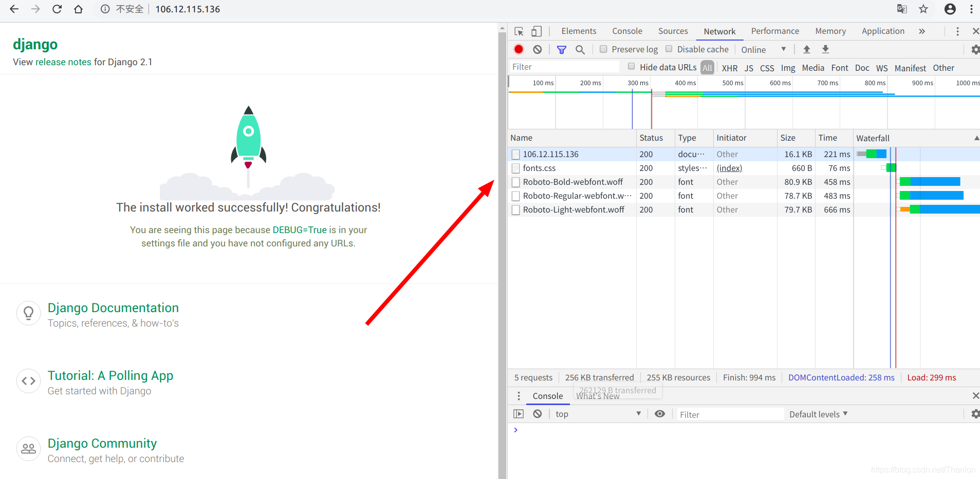The height and width of the screenshot is (479, 980).
Task: Open the top context dropdown
Action: (598, 414)
